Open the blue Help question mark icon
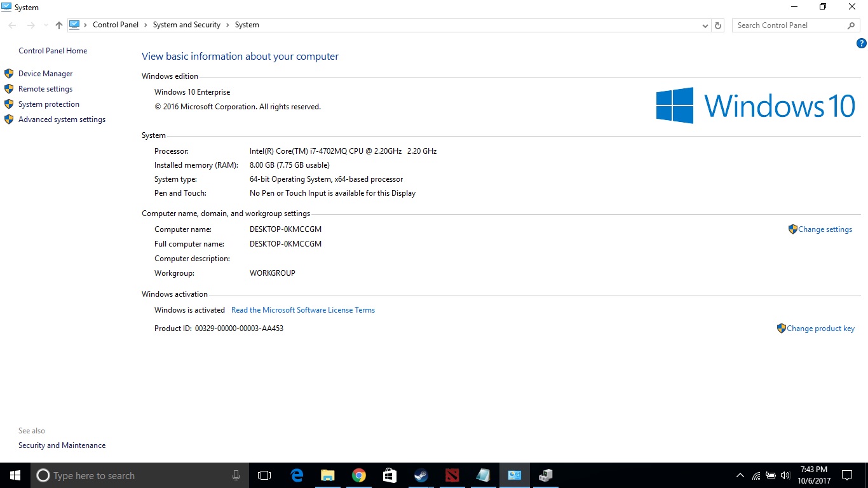868x488 pixels. click(x=862, y=44)
